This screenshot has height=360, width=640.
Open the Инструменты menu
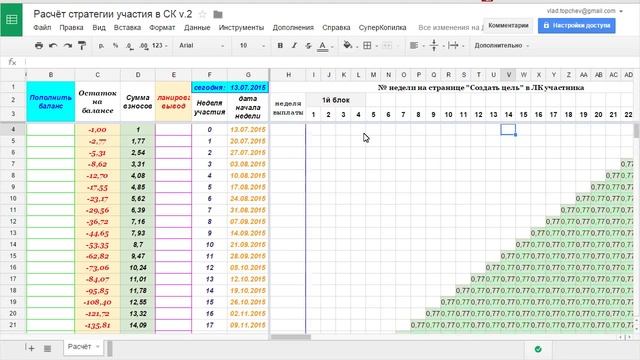(x=241, y=28)
